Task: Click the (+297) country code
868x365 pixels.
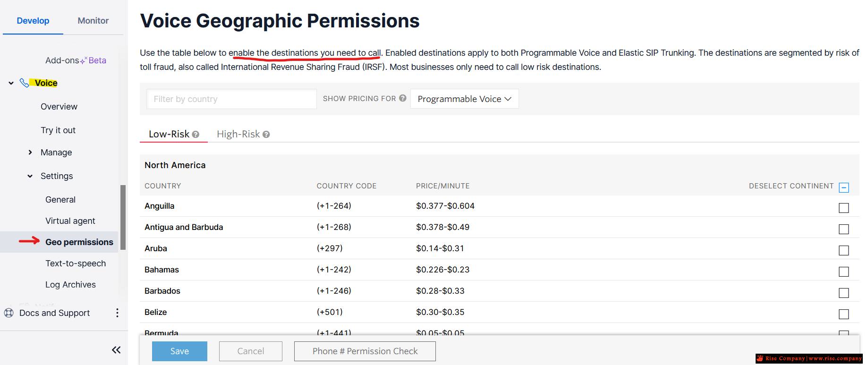Action: (x=330, y=248)
